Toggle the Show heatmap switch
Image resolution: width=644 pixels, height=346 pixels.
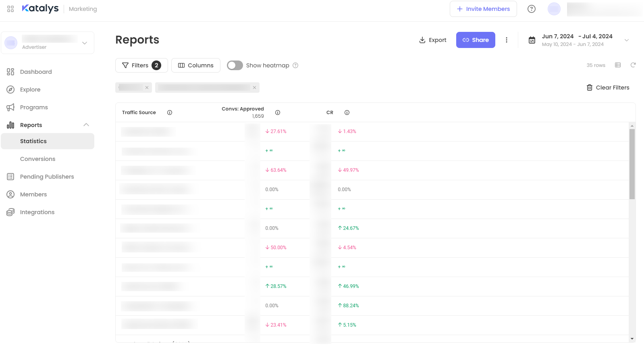click(235, 65)
